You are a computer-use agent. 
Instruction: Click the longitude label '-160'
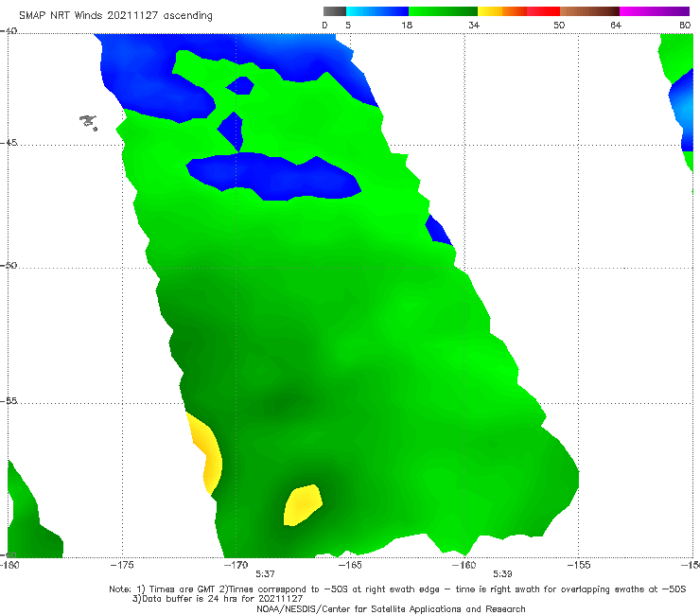(x=464, y=565)
